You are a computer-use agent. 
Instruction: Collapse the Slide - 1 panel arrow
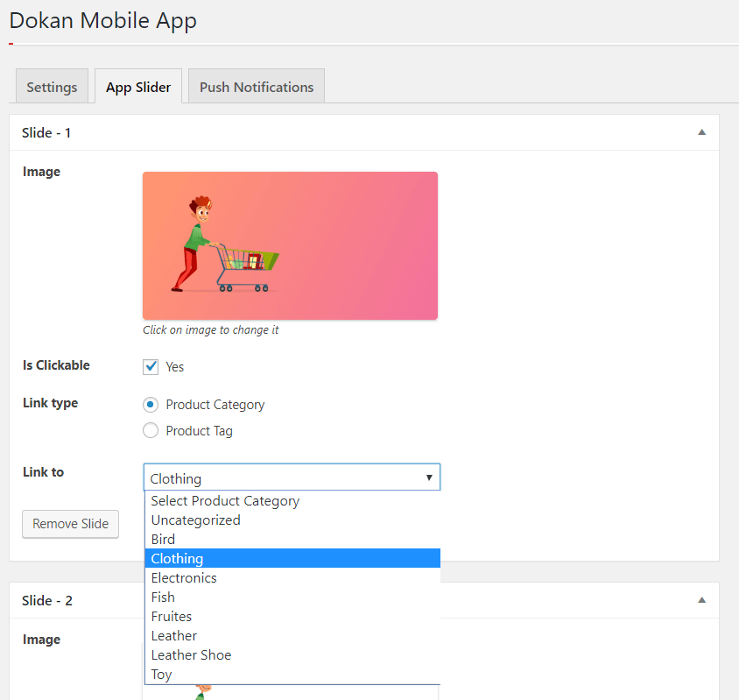(700, 132)
